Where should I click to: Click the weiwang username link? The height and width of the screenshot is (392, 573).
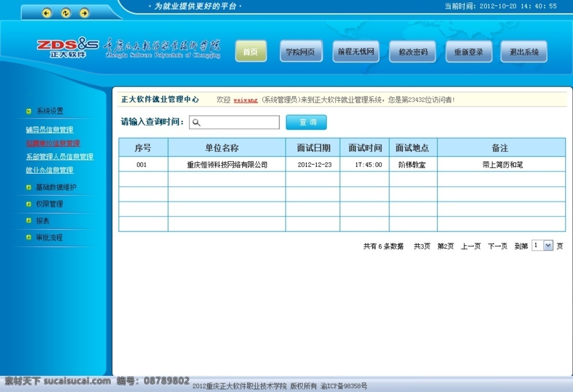[245, 100]
